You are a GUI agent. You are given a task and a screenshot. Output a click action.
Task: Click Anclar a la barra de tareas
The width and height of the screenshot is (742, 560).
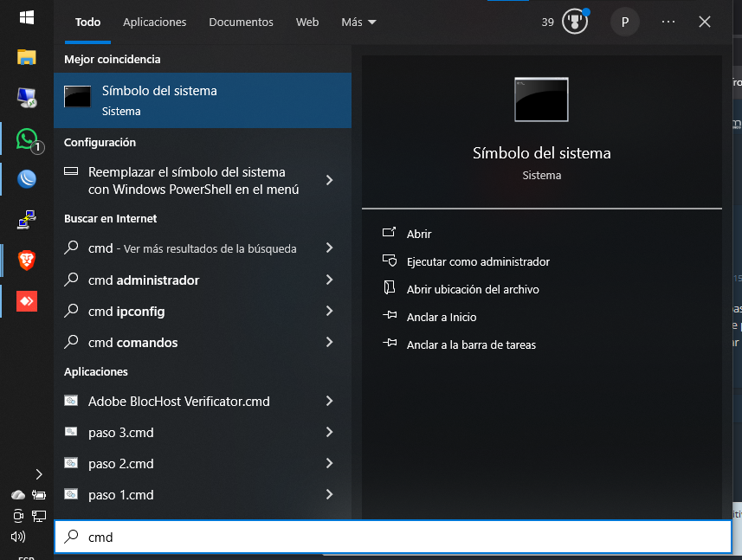coord(471,344)
